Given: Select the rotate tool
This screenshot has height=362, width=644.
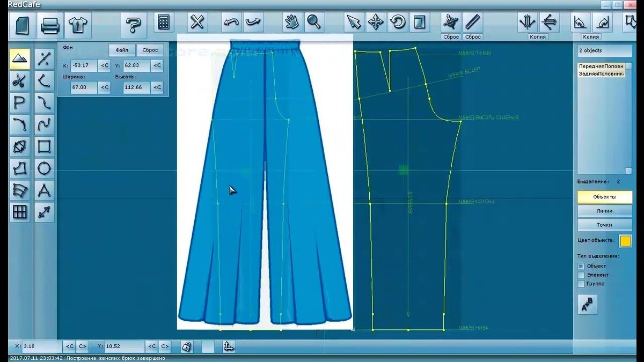Looking at the screenshot, I should coord(397,23).
